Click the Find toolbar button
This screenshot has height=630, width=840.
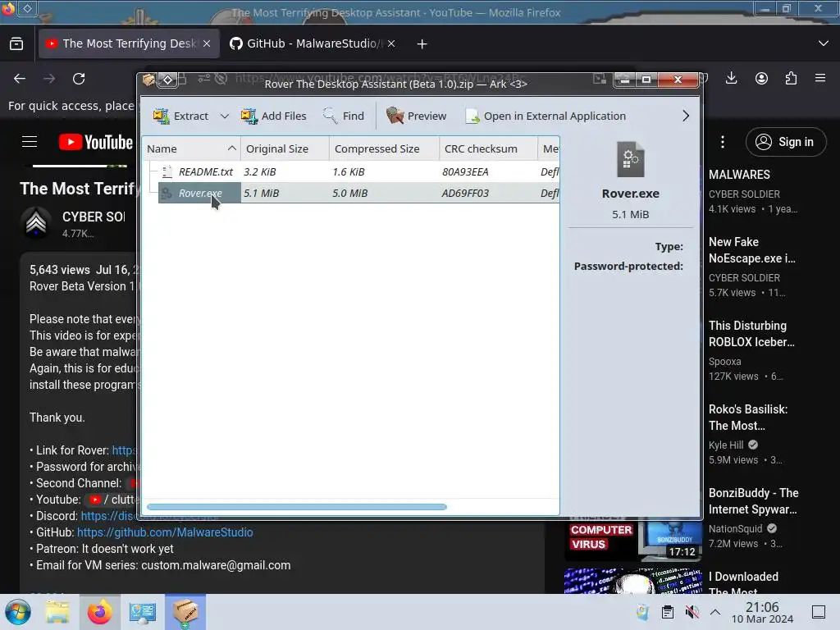tap(344, 116)
